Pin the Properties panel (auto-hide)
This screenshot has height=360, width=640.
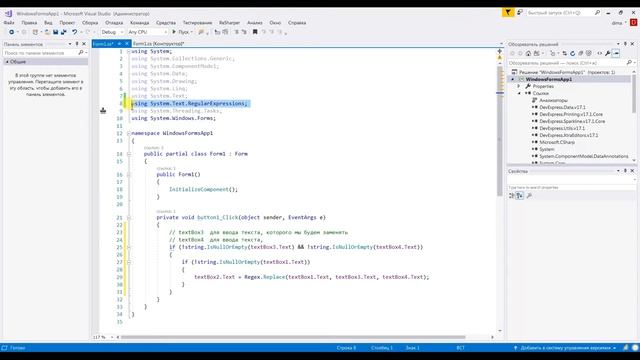[625, 171]
